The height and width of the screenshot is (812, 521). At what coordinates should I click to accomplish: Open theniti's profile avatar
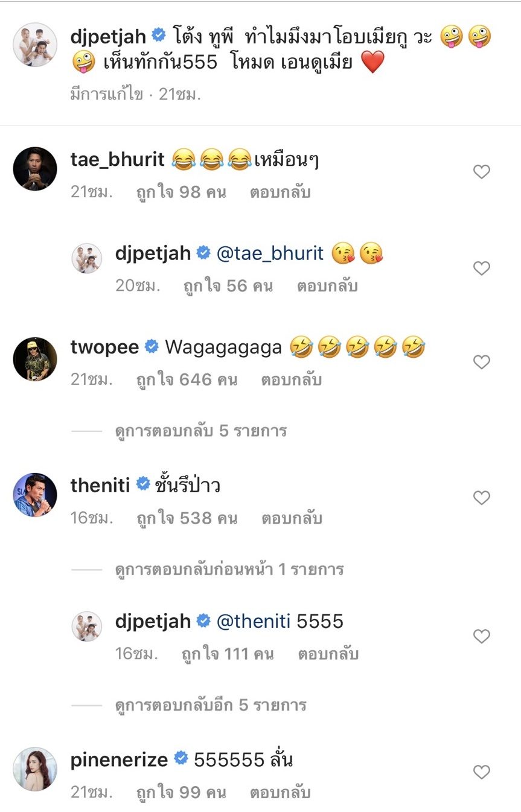click(x=35, y=495)
